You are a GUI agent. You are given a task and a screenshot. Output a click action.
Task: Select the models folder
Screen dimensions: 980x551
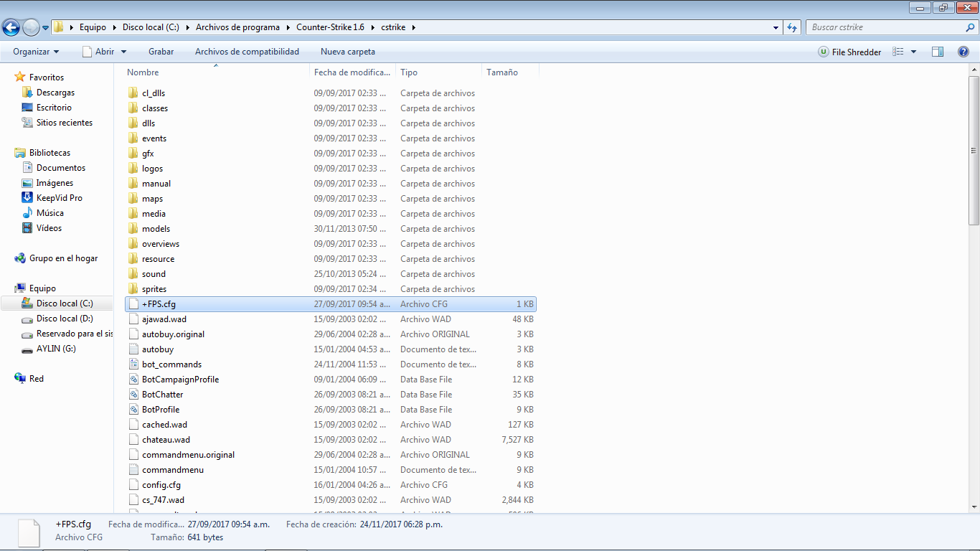pyautogui.click(x=156, y=229)
